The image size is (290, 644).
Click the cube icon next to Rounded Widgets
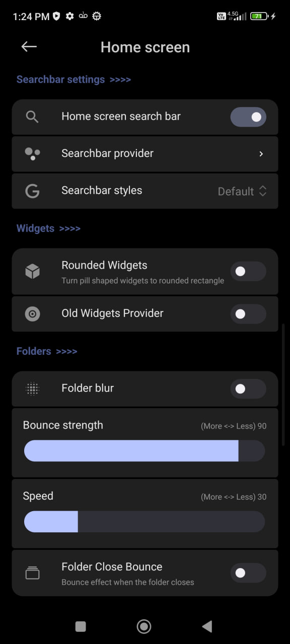32,271
